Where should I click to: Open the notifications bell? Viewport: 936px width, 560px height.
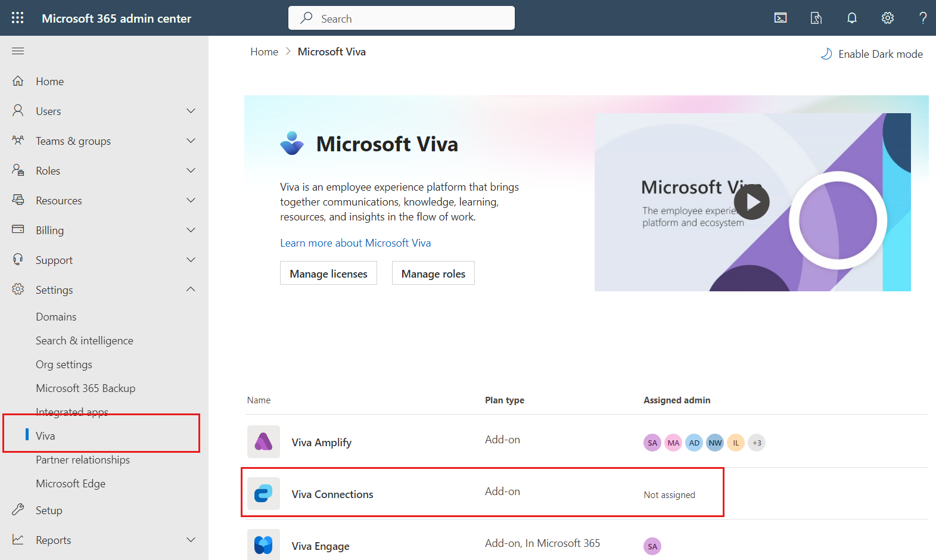[x=852, y=18]
